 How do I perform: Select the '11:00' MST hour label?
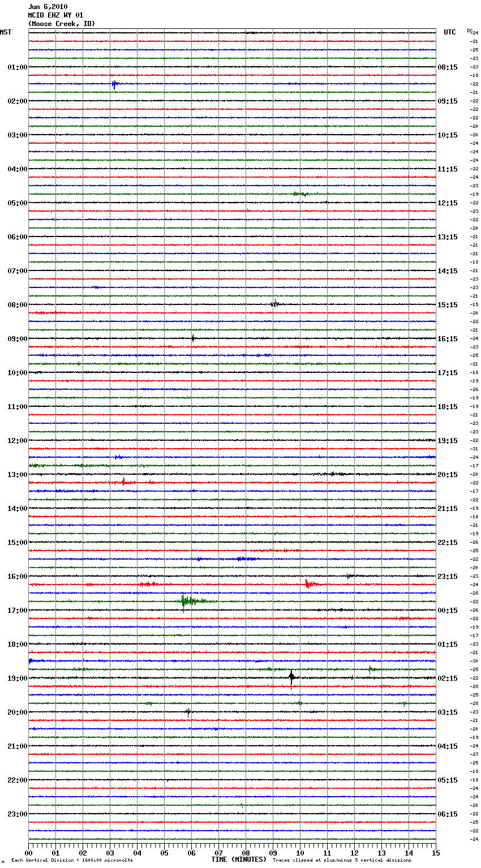18,407
